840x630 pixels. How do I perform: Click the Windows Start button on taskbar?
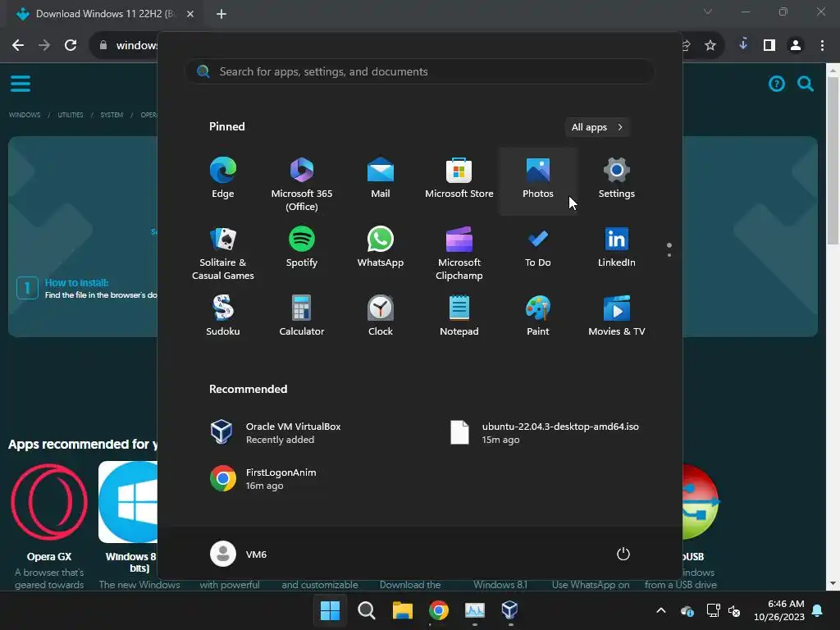(330, 610)
